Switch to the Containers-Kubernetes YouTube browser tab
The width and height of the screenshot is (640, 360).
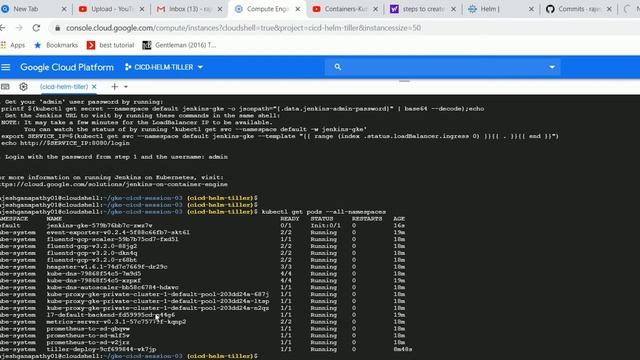click(x=345, y=9)
